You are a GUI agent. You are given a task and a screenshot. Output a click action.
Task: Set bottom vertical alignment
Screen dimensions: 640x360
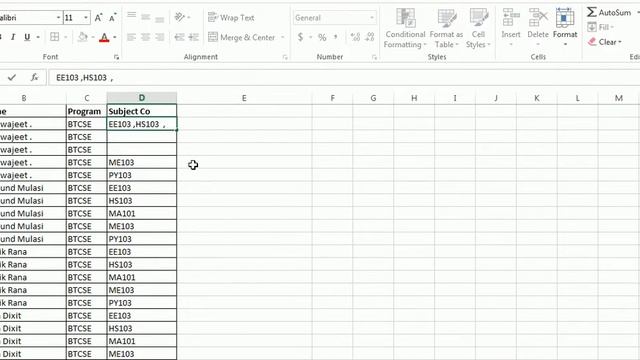[160, 18]
